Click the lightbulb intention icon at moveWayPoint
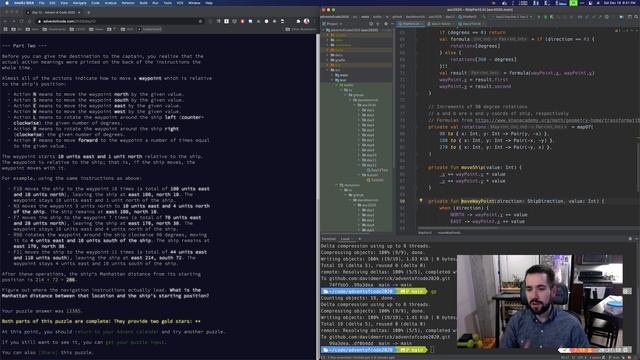This screenshot has height=360, width=640. tap(421, 201)
